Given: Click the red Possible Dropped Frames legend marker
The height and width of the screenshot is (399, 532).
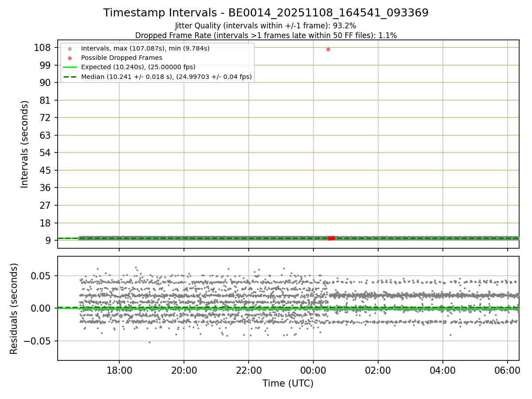Looking at the screenshot, I should pos(70,58).
